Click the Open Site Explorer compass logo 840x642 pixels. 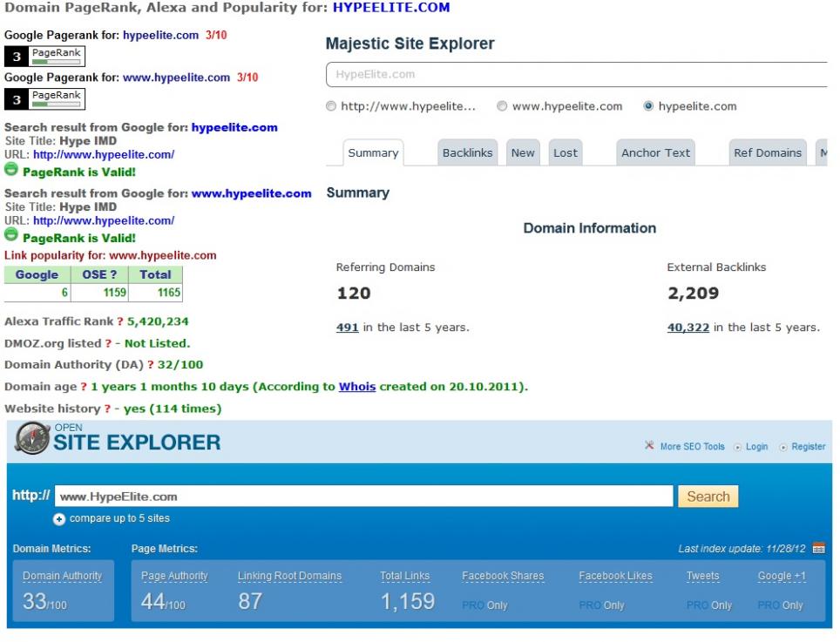click(32, 438)
